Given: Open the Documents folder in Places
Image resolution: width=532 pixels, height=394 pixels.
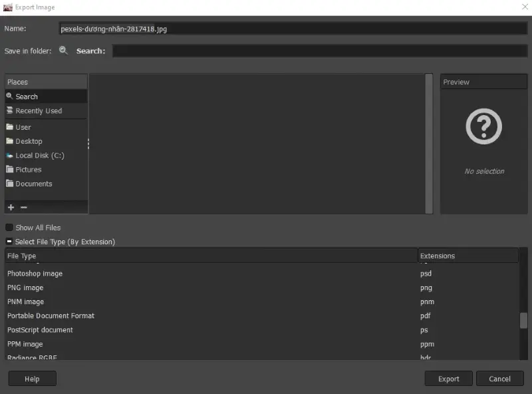Looking at the screenshot, I should (46, 184).
